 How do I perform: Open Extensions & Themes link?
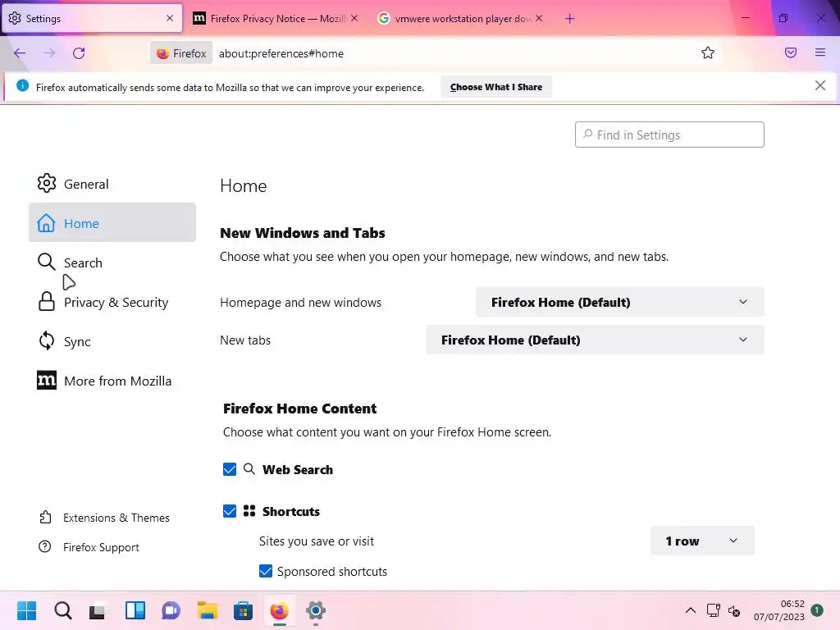point(104,518)
